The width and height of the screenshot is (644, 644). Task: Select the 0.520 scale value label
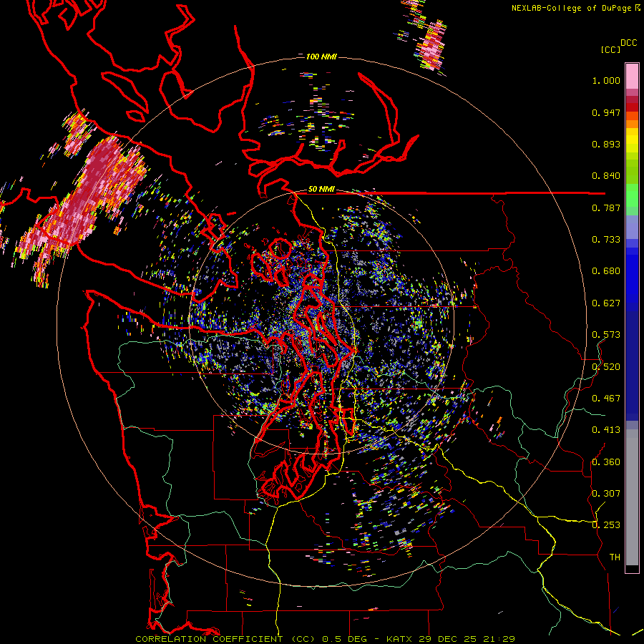[606, 367]
